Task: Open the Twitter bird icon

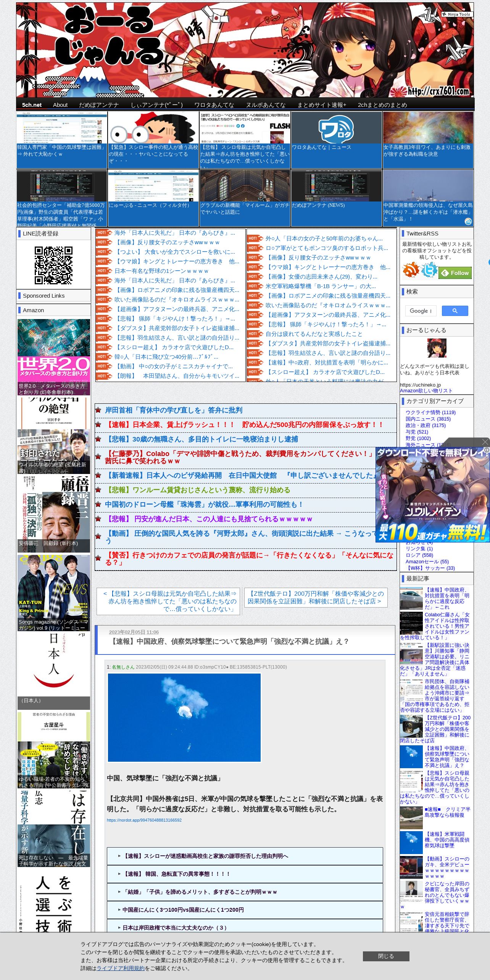Action: coord(429,270)
